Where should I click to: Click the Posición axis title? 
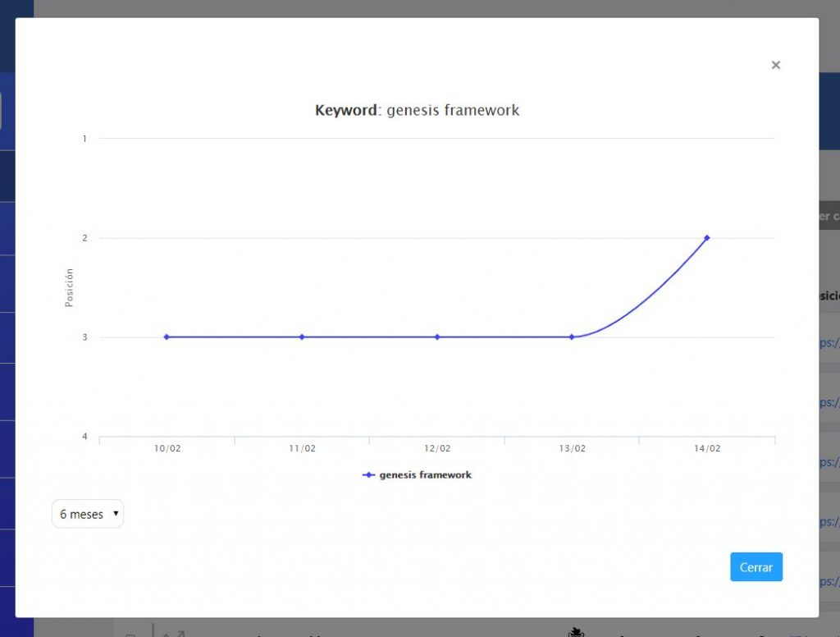click(x=69, y=286)
